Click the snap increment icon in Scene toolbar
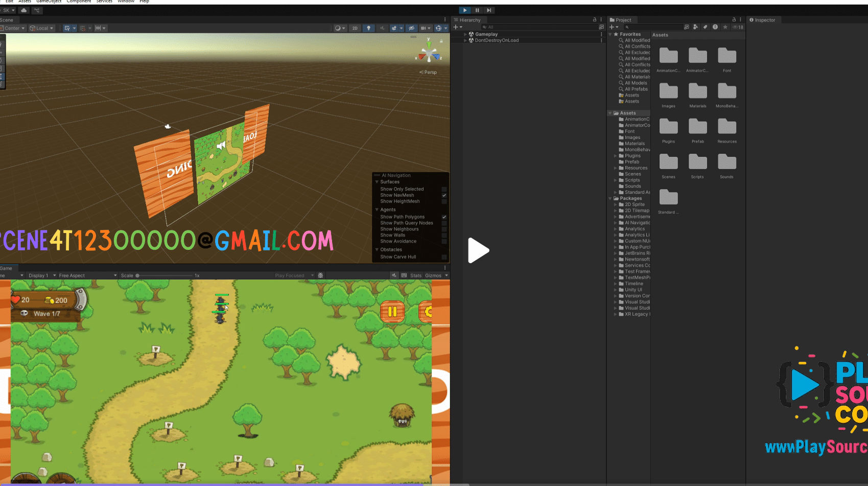This screenshot has width=868, height=486. click(x=100, y=28)
